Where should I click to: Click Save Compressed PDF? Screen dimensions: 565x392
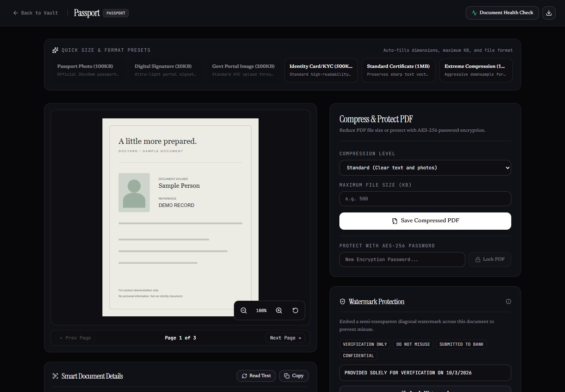pyautogui.click(x=425, y=221)
